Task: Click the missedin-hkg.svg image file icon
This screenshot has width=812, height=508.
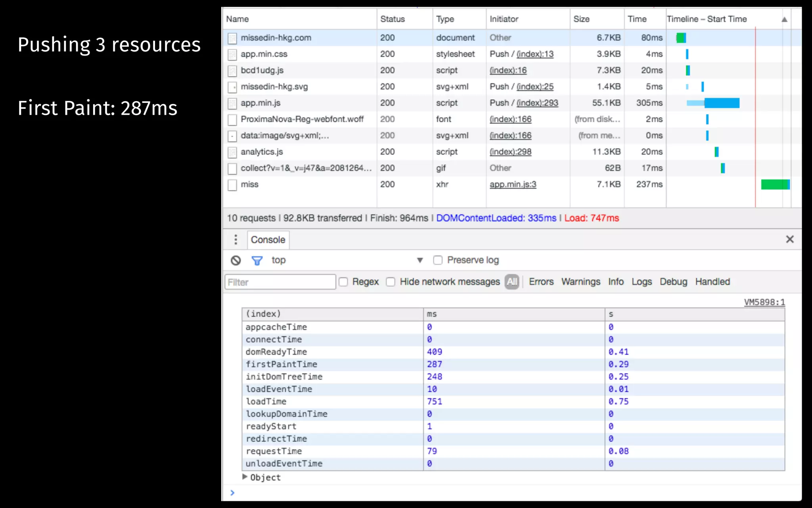Action: click(232, 87)
